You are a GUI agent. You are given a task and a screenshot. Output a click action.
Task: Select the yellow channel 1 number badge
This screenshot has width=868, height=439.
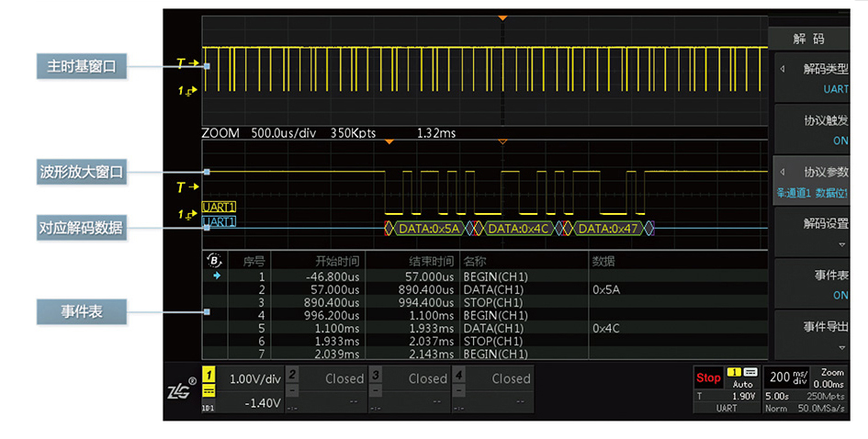click(209, 375)
